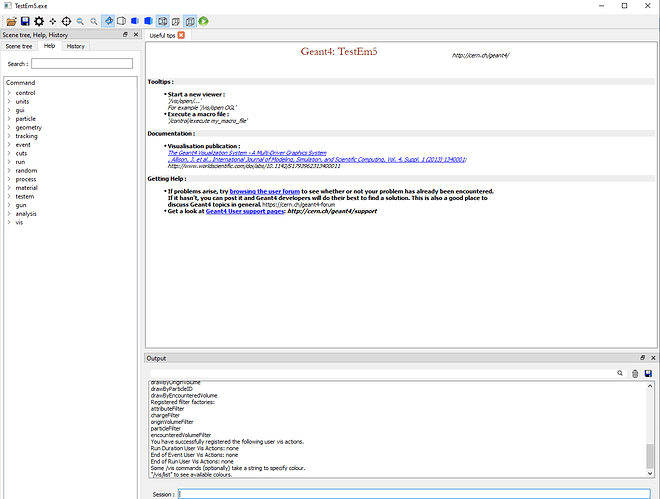Image resolution: width=660 pixels, height=499 pixels.
Task: Clear output using the trash icon
Action: [635, 373]
